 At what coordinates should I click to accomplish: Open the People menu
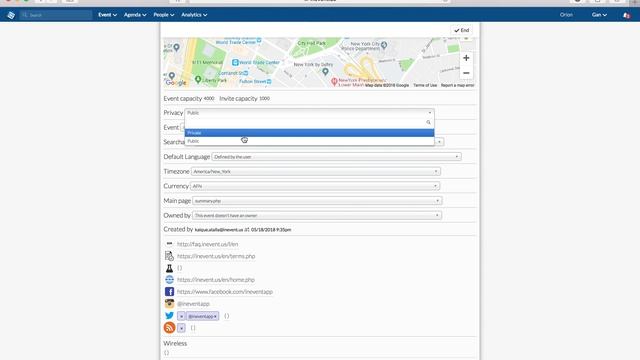click(164, 15)
